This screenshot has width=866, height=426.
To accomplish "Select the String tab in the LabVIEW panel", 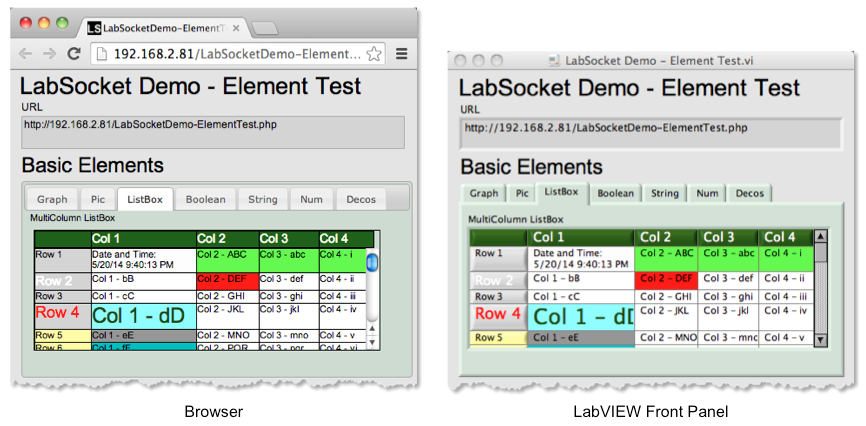I will pos(664,193).
